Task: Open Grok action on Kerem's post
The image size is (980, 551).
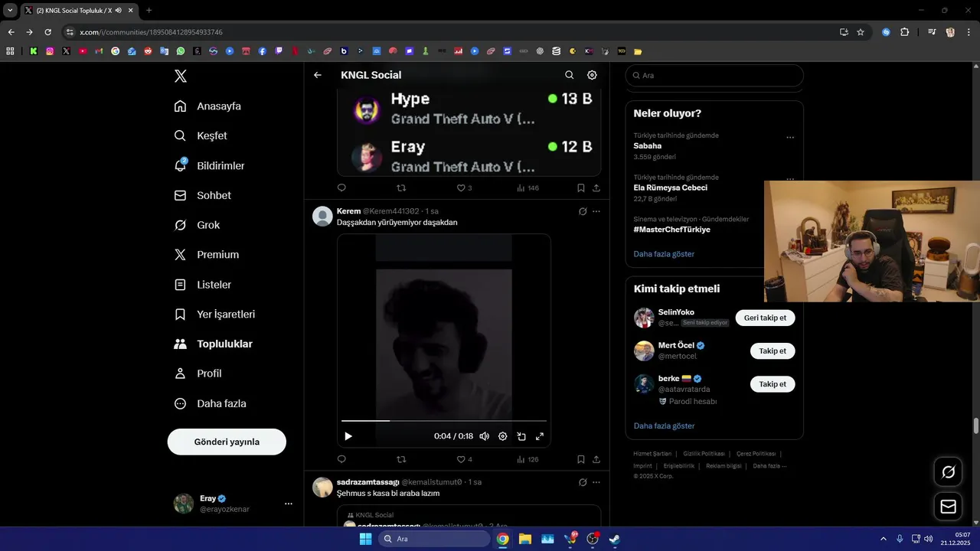Action: point(583,211)
